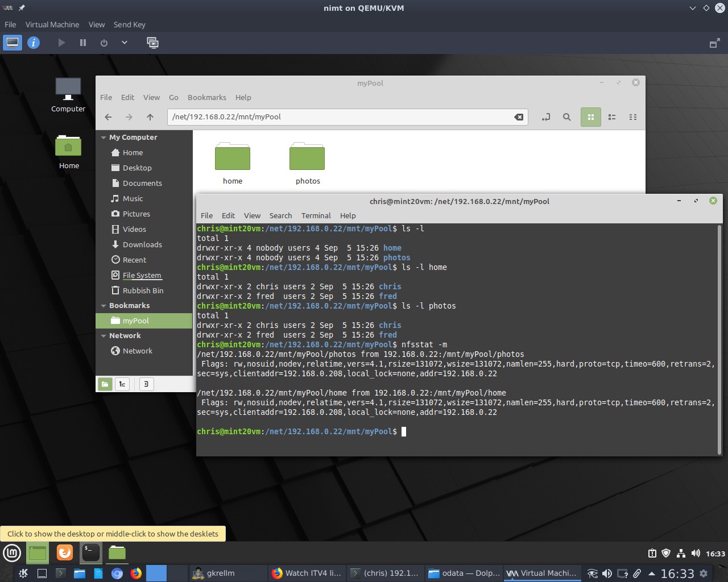Select the home folder icon in myPool
This screenshot has height=582, width=728.
click(233, 164)
